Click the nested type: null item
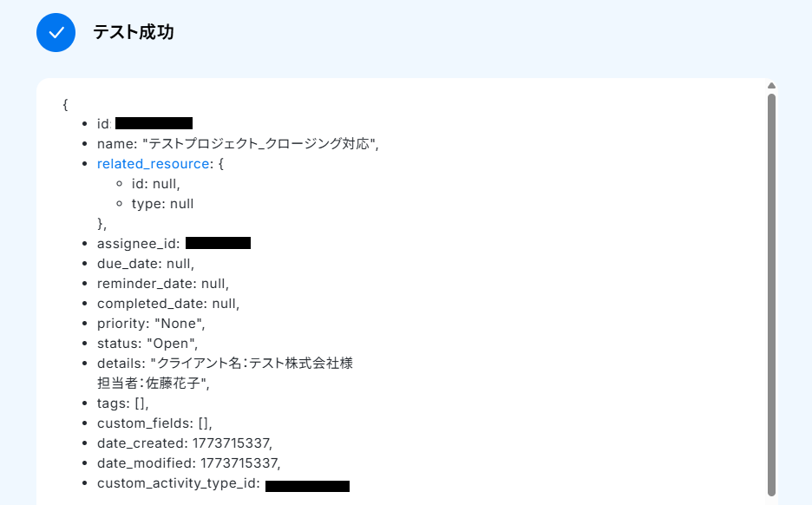The image size is (812, 505). pos(162,204)
